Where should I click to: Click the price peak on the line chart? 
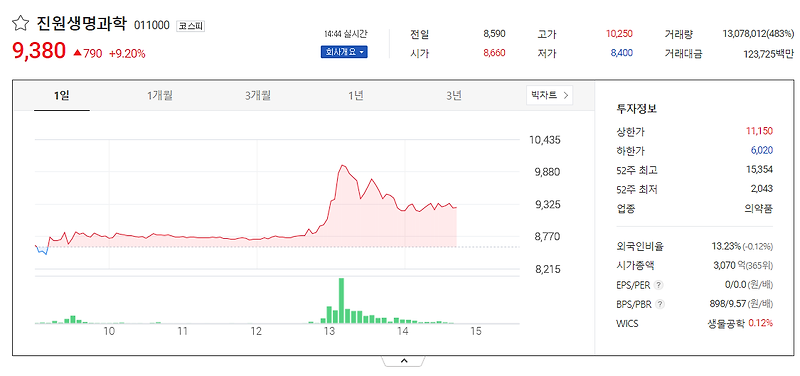point(342,165)
